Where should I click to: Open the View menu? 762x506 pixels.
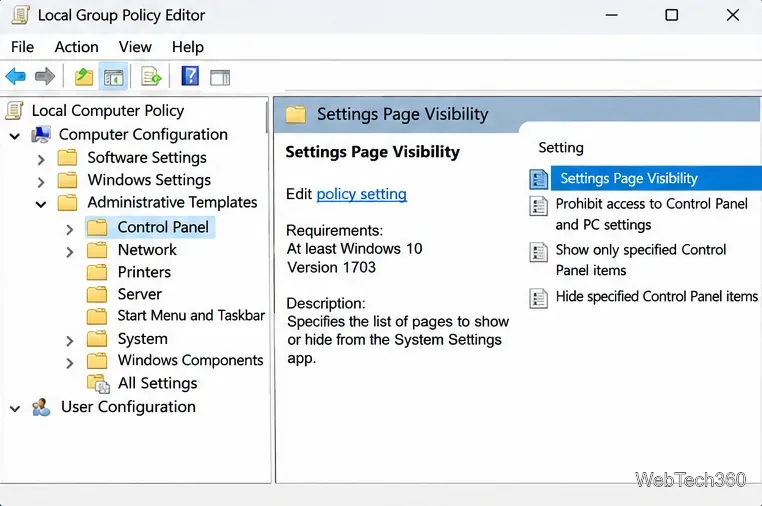point(135,47)
